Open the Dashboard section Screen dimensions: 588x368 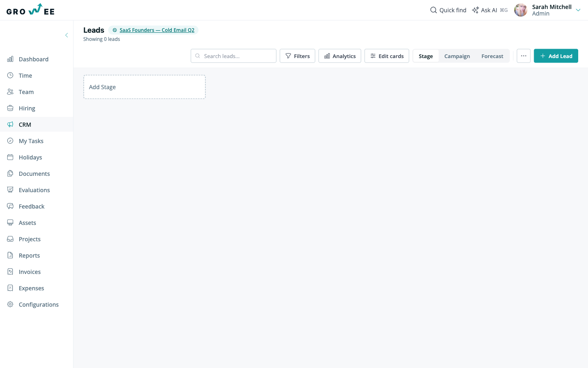click(x=37, y=59)
